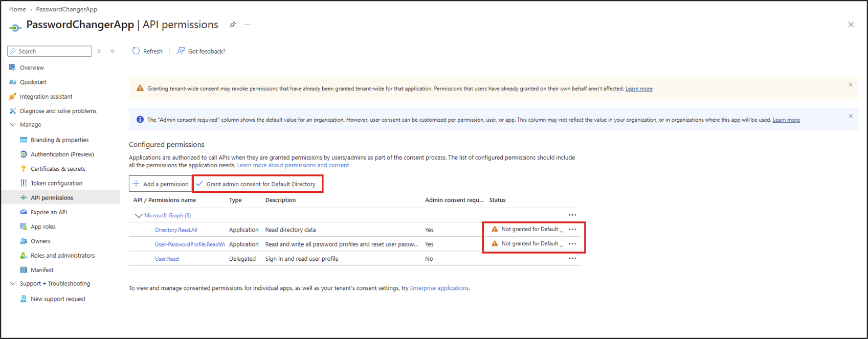
Task: Click the Refresh icon
Action: [136, 51]
